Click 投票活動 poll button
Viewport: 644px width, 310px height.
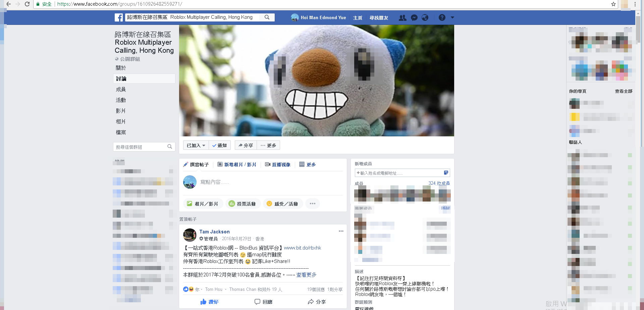point(243,204)
